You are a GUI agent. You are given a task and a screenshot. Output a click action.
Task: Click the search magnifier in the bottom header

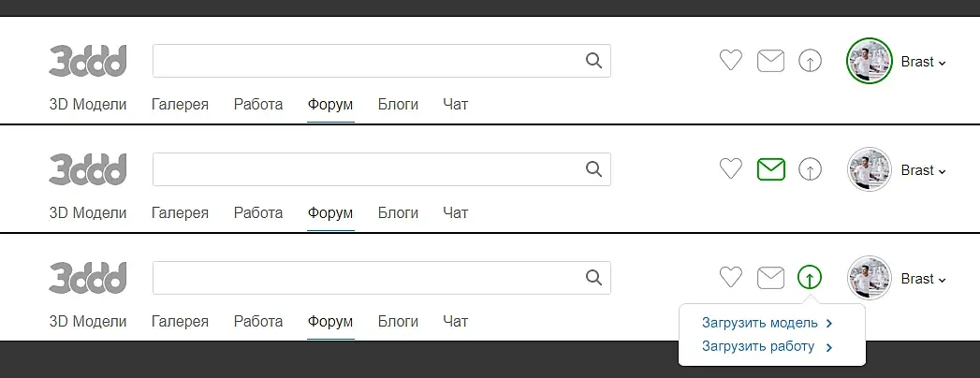pos(592,278)
